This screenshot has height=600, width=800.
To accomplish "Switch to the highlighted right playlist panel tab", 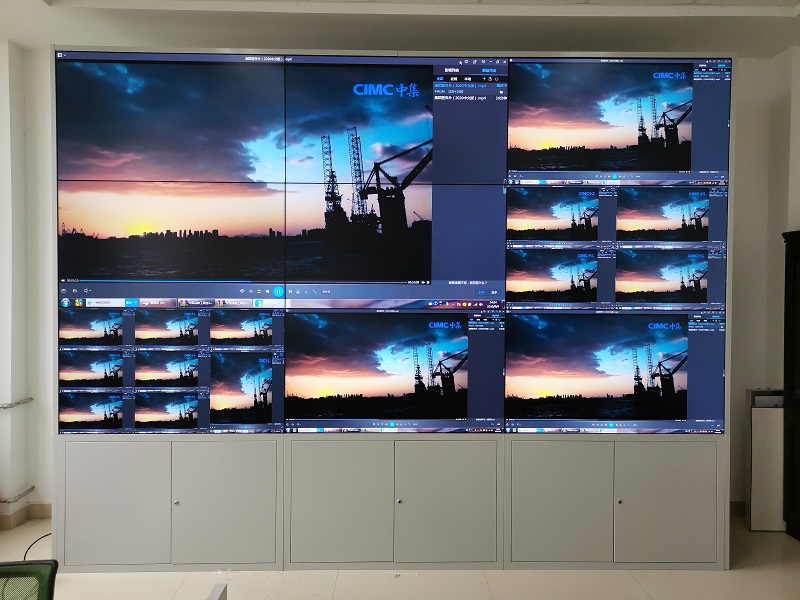I will pyautogui.click(x=489, y=71).
